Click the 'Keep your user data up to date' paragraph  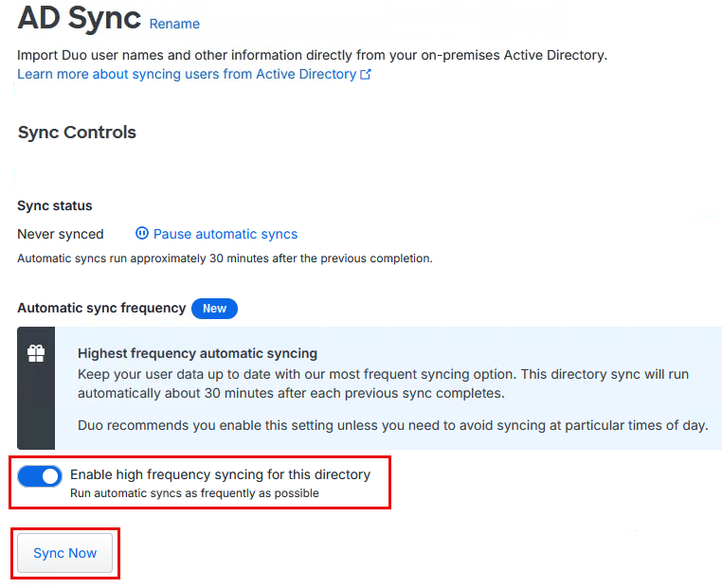tap(383, 383)
